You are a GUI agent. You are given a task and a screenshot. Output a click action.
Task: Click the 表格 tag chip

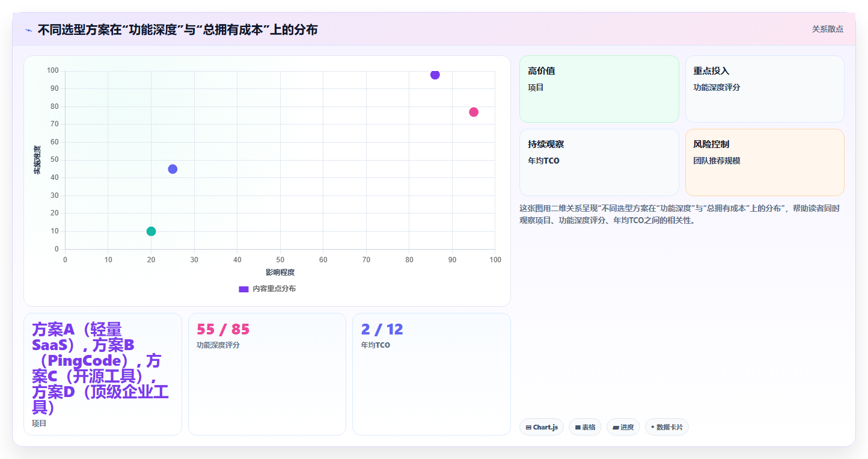tap(585, 427)
